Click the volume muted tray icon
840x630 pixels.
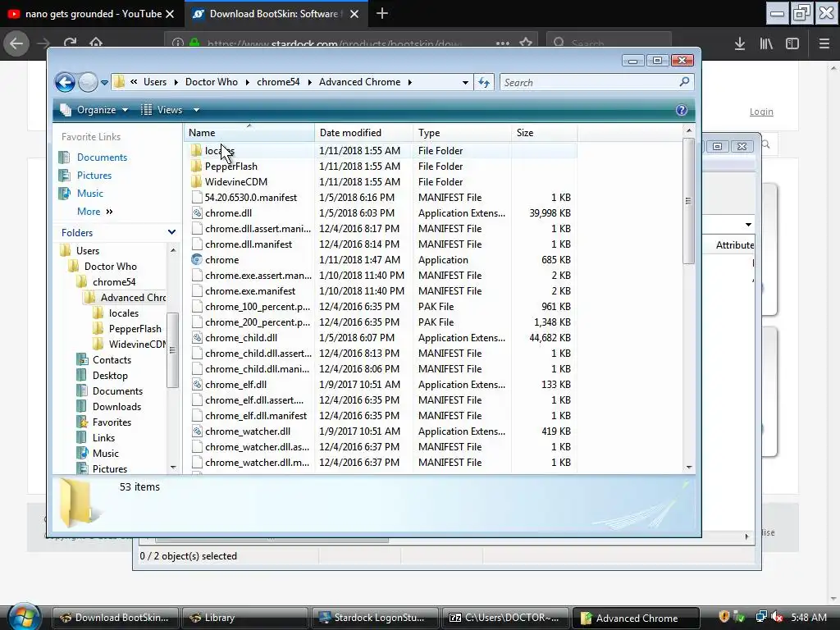pyautogui.click(x=777, y=617)
